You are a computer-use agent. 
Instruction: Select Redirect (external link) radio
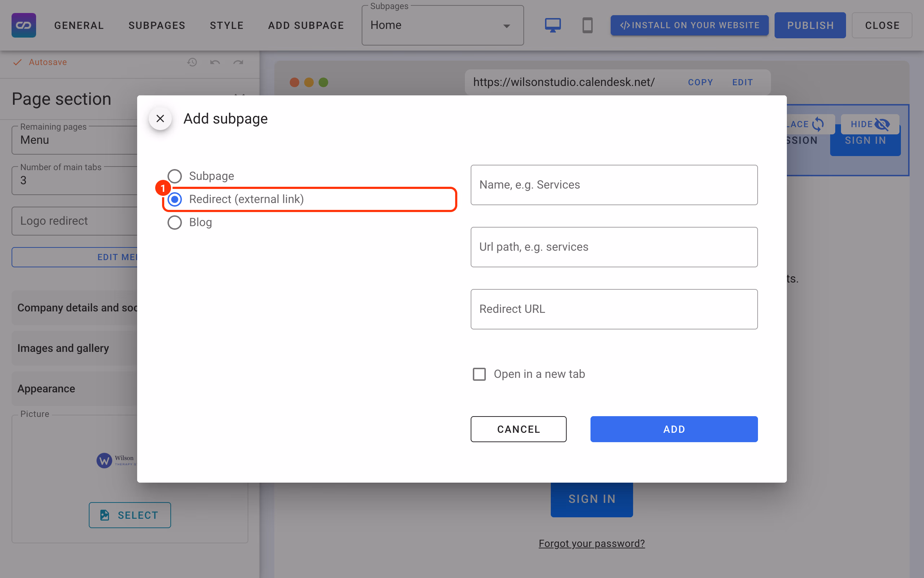point(174,199)
